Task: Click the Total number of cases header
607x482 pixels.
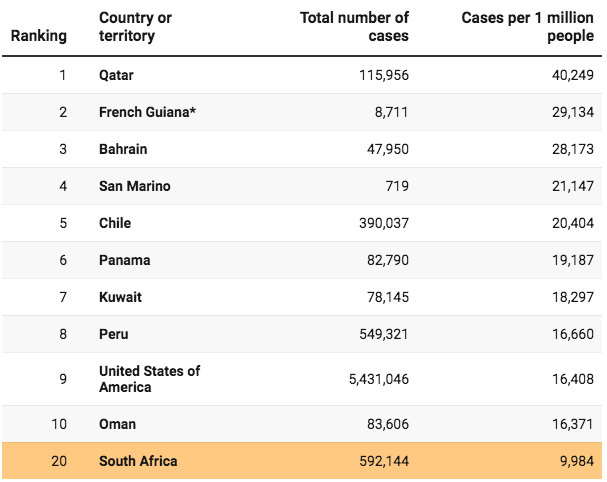Action: coord(354,27)
